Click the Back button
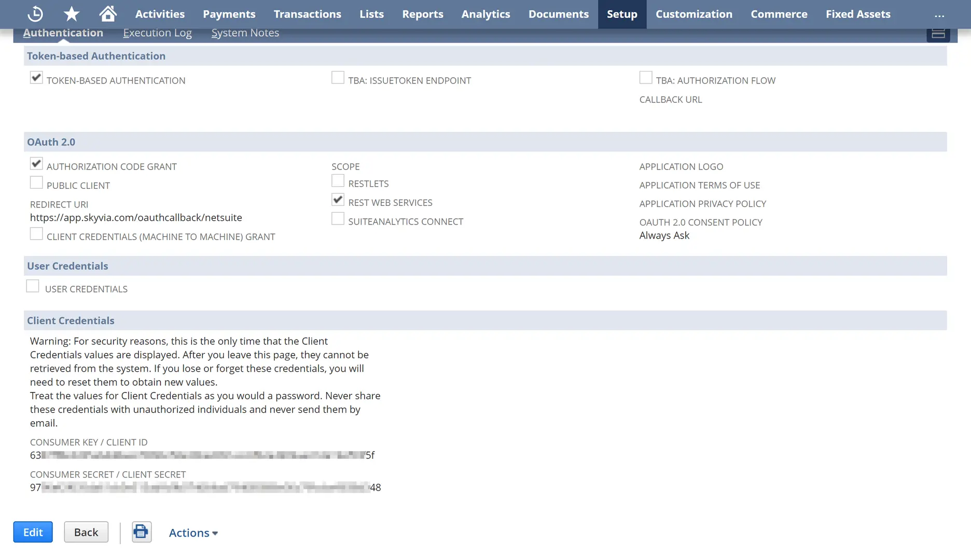 tap(86, 532)
